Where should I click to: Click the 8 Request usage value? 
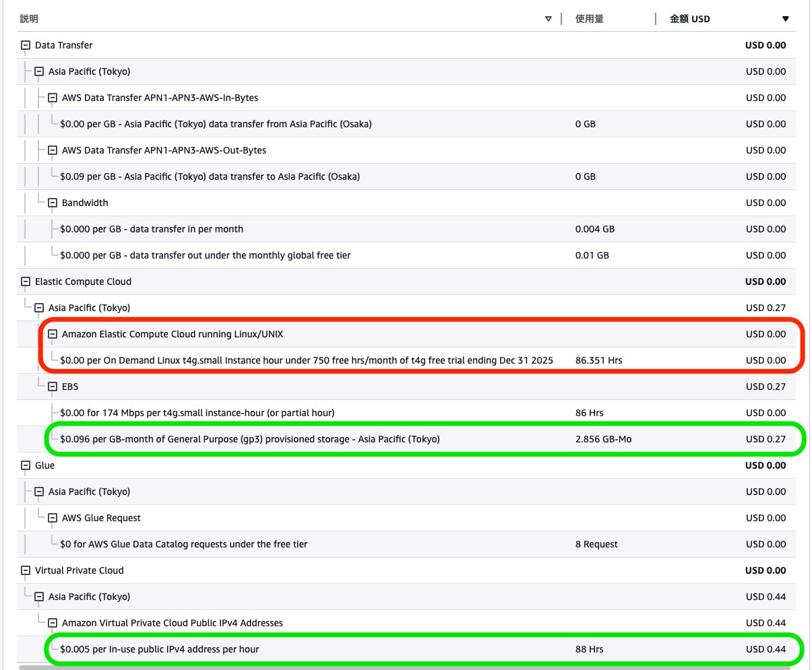[596, 544]
